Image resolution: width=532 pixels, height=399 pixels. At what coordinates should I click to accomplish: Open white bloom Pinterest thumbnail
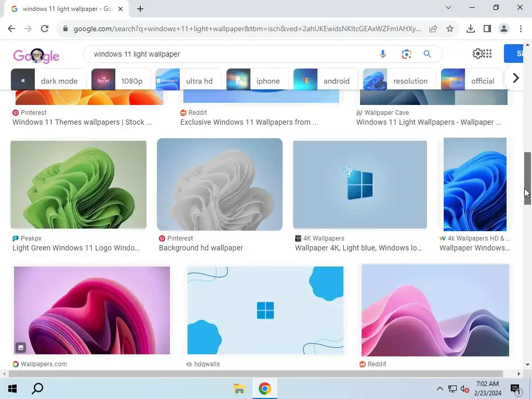point(220,184)
